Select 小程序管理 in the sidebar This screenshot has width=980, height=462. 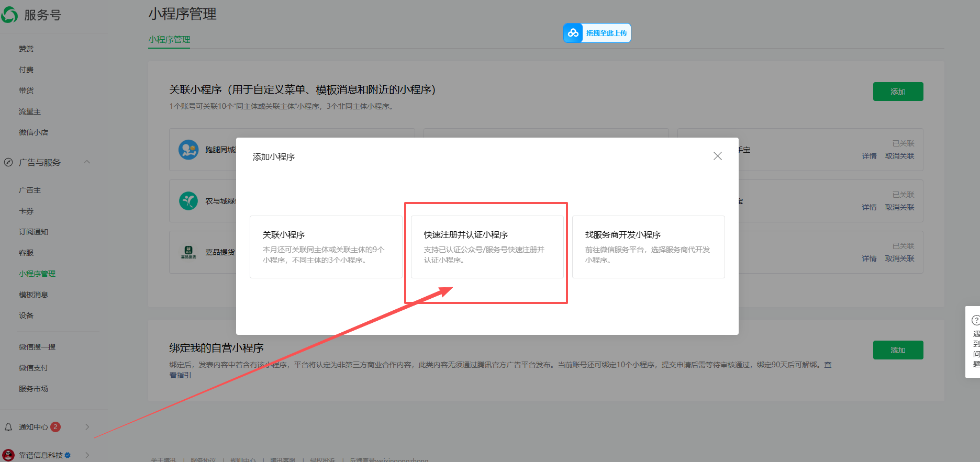click(x=37, y=274)
